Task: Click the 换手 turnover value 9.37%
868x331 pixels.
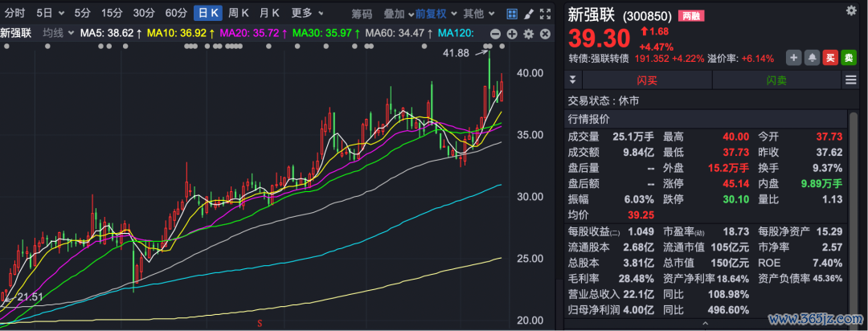Action: click(826, 168)
